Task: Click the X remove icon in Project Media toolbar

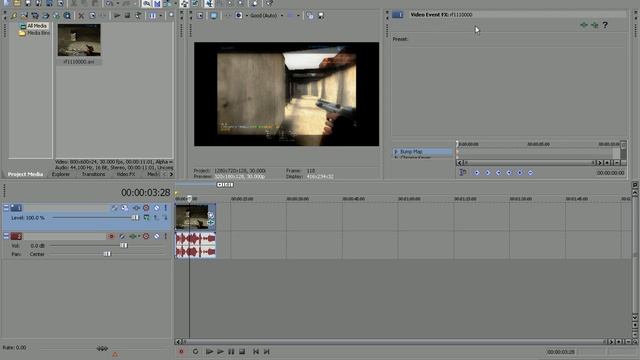Action: coord(81,16)
